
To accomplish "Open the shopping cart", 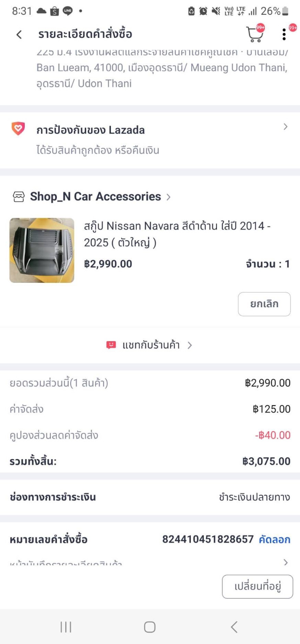I will [x=254, y=34].
